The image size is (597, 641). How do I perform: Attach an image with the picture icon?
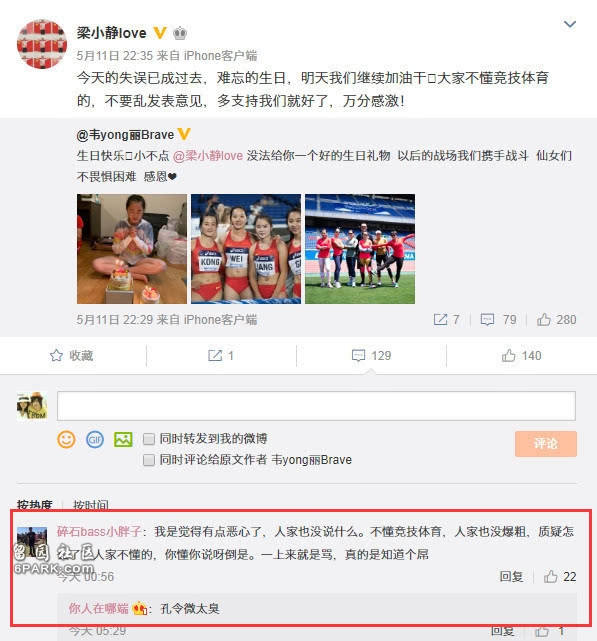[123, 440]
